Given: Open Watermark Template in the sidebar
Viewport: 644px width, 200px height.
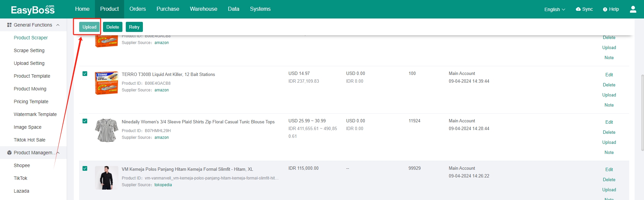Looking at the screenshot, I should (35, 114).
